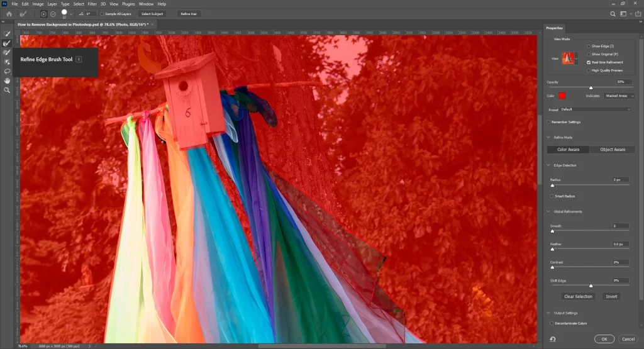Click the Invert button
Viewport: 644px width, 349px height.
click(x=611, y=296)
